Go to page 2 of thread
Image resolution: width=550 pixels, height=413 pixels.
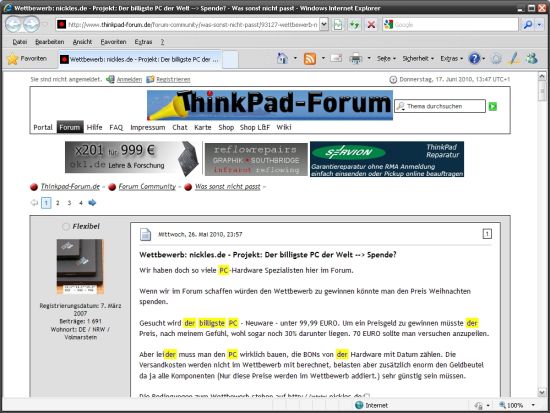[58, 203]
